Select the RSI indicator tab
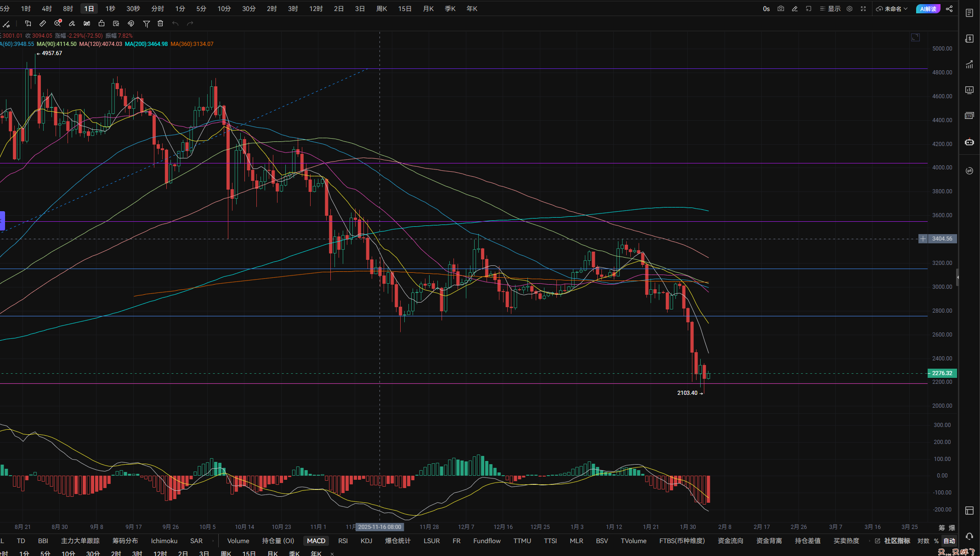Screen dimensions: 980x556 (x=343, y=541)
